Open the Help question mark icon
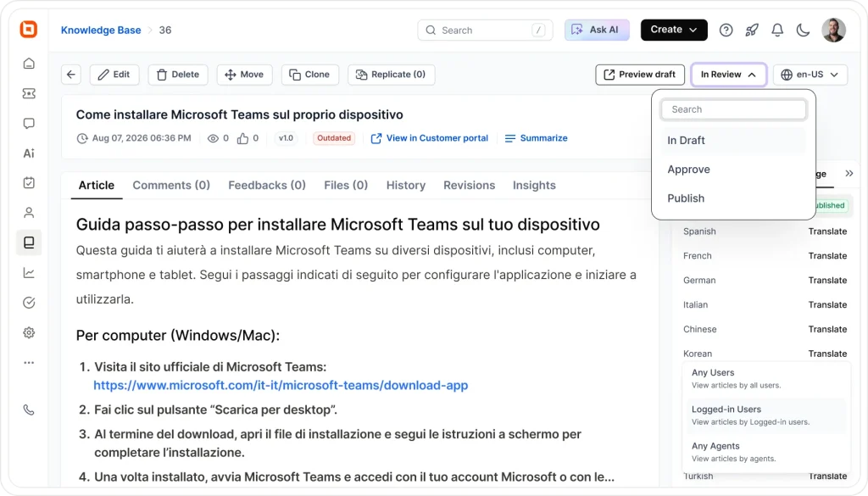This screenshot has height=496, width=868. coord(726,30)
